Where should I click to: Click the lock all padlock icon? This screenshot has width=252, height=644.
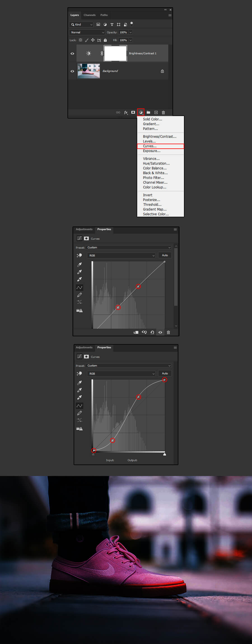pos(105,40)
